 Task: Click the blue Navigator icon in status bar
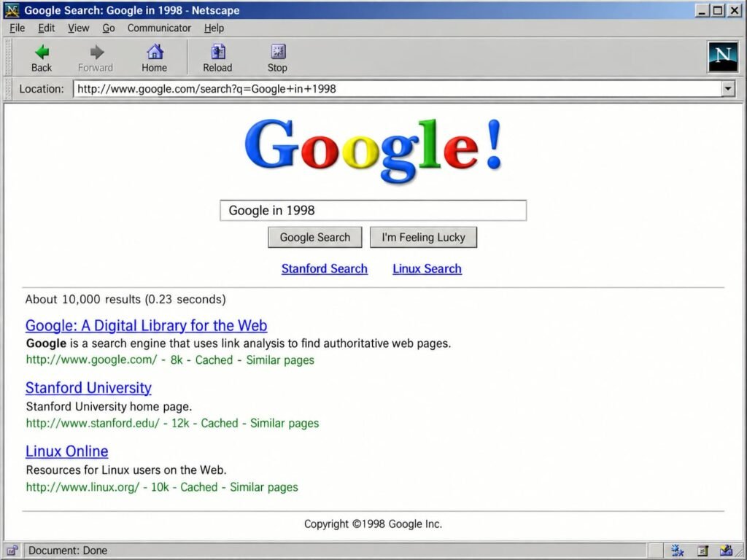pos(678,551)
